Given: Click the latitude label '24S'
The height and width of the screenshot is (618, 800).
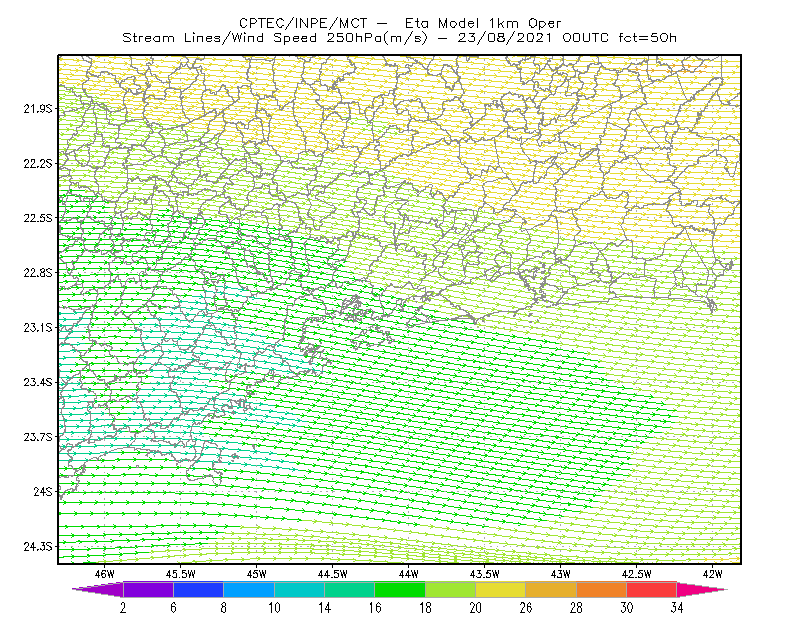Looking at the screenshot, I should (x=43, y=491).
